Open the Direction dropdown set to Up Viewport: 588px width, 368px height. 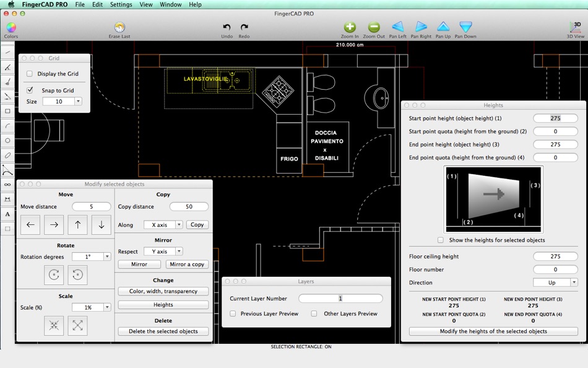pyautogui.click(x=555, y=283)
